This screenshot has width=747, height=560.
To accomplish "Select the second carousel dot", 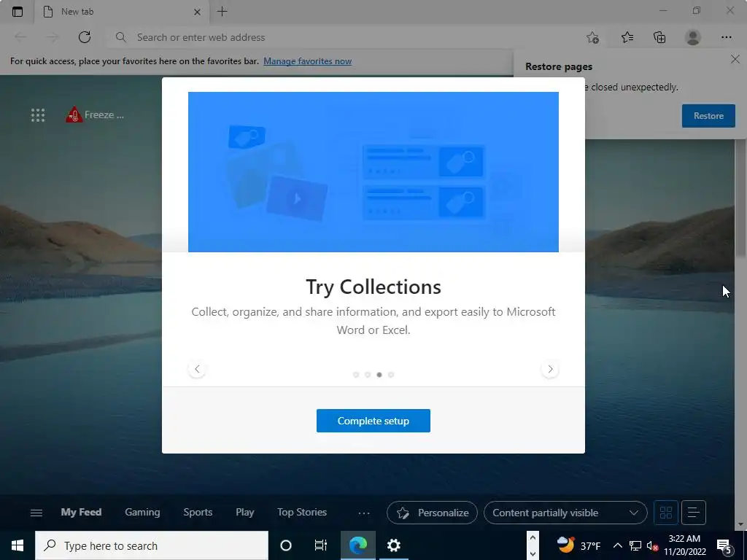I will 368,375.
